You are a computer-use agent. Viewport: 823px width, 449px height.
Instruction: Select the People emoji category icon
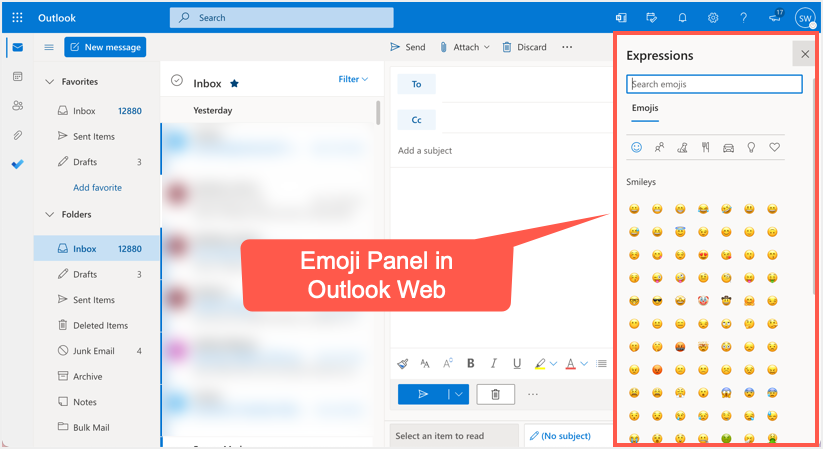tap(659, 148)
